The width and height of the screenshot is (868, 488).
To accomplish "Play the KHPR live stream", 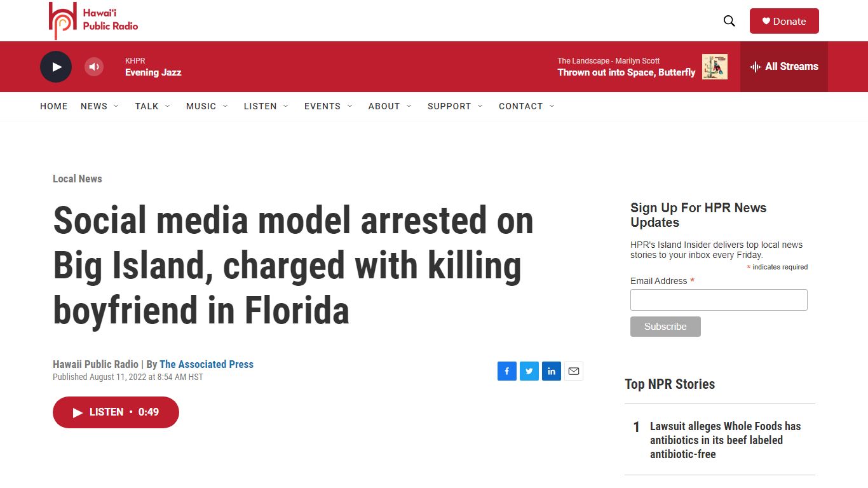I will [x=56, y=67].
